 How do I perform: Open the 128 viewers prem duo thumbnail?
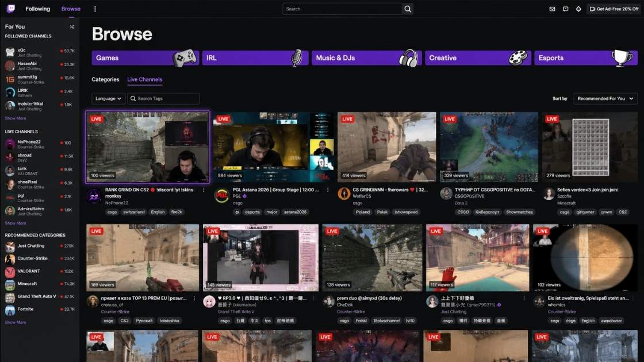372,257
